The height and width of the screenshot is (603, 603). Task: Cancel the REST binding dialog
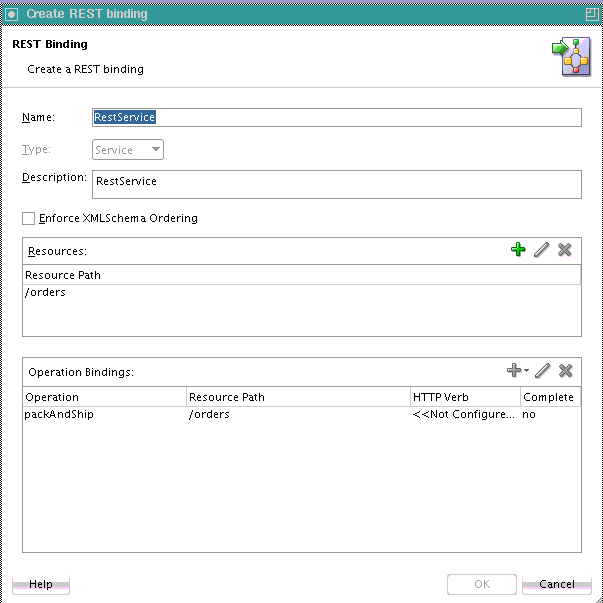[556, 584]
